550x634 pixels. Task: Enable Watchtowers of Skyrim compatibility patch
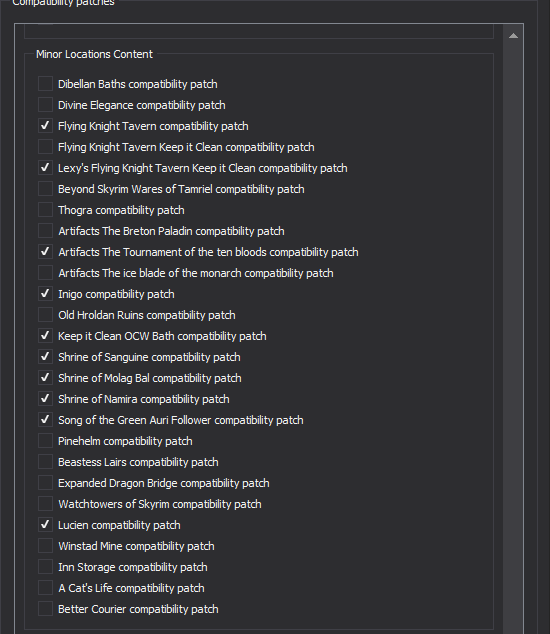tap(45, 504)
